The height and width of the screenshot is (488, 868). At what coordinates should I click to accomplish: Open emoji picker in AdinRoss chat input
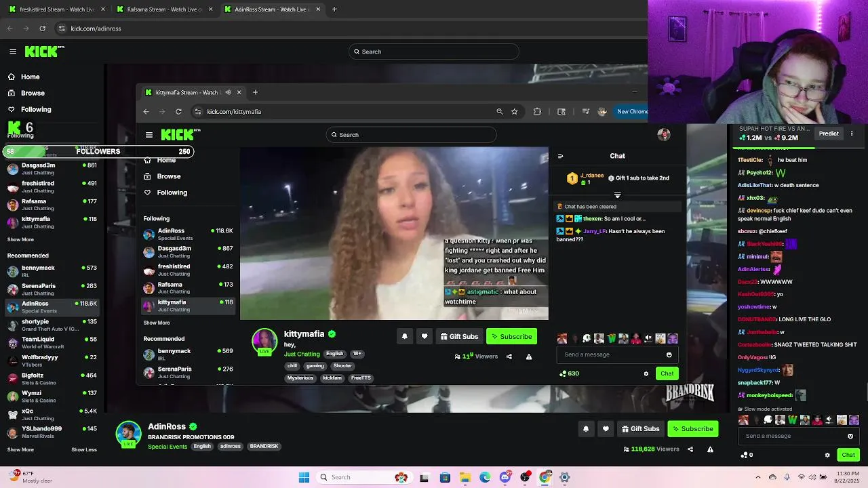point(850,436)
